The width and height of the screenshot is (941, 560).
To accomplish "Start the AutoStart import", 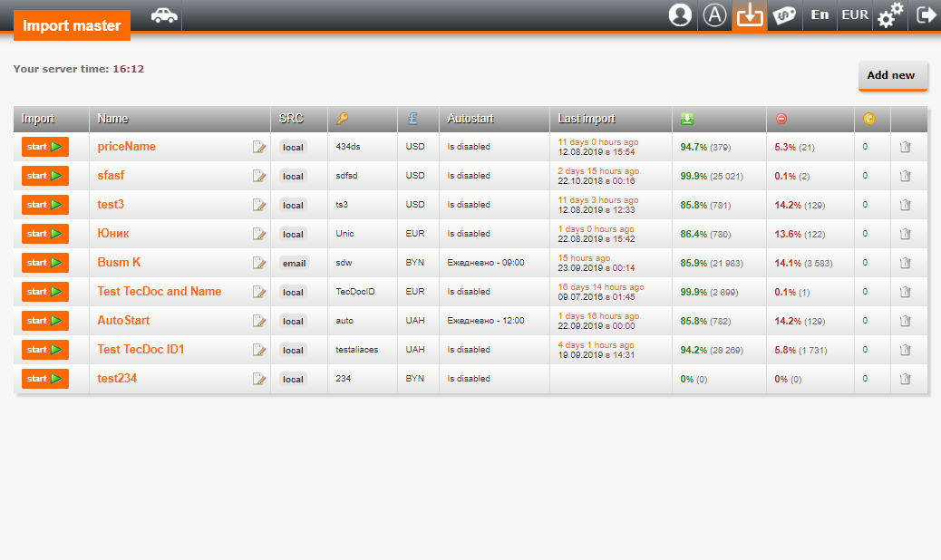I will [44, 321].
